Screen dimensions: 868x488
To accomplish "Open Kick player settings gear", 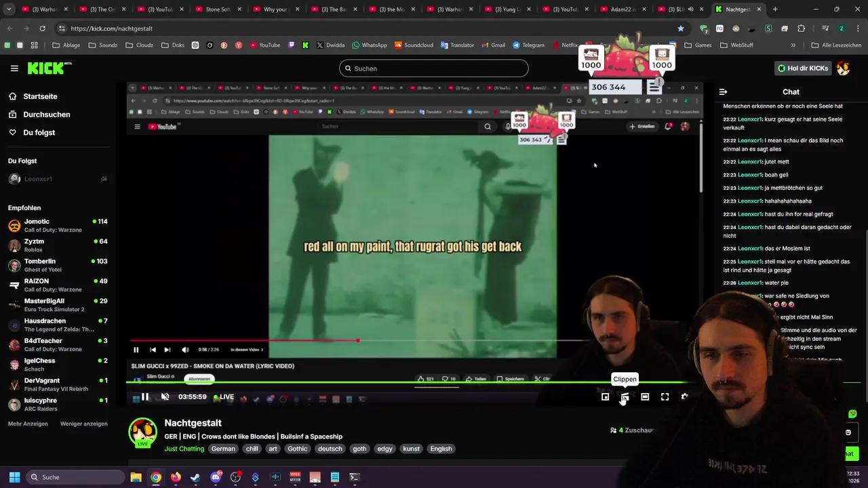I will (x=684, y=397).
